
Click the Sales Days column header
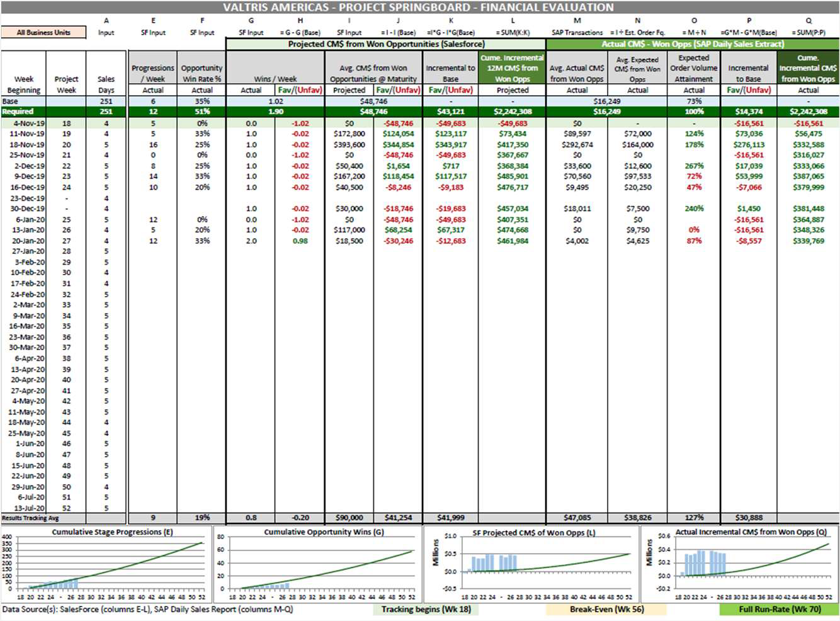point(106,84)
